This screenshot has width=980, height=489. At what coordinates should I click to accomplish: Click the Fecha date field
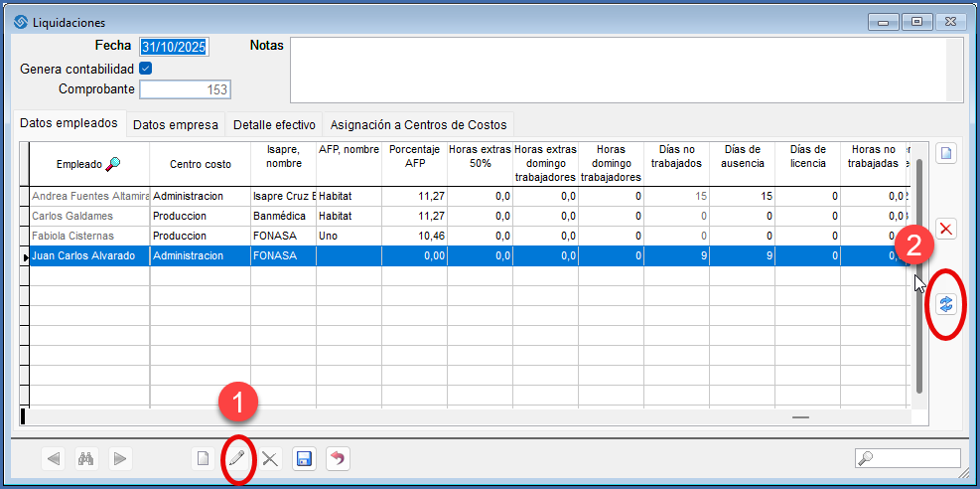coord(175,47)
